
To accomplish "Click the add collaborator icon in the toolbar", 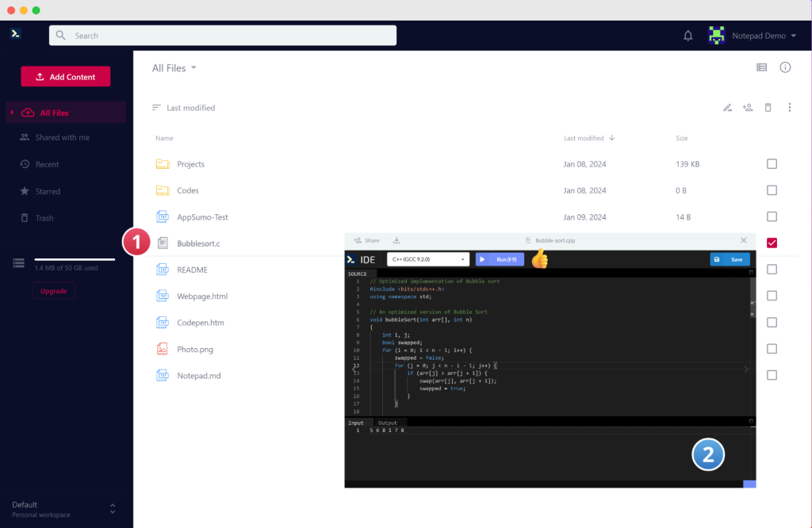I will click(747, 107).
